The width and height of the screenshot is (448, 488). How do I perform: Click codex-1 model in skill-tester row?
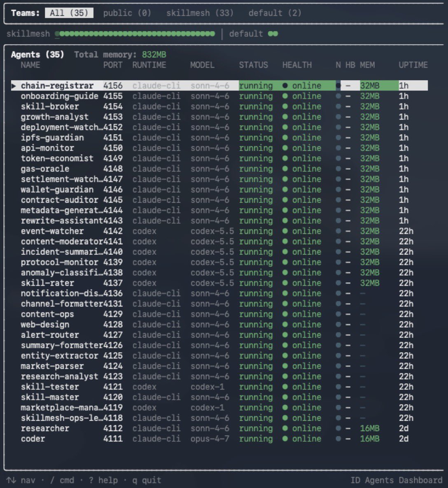(207, 387)
